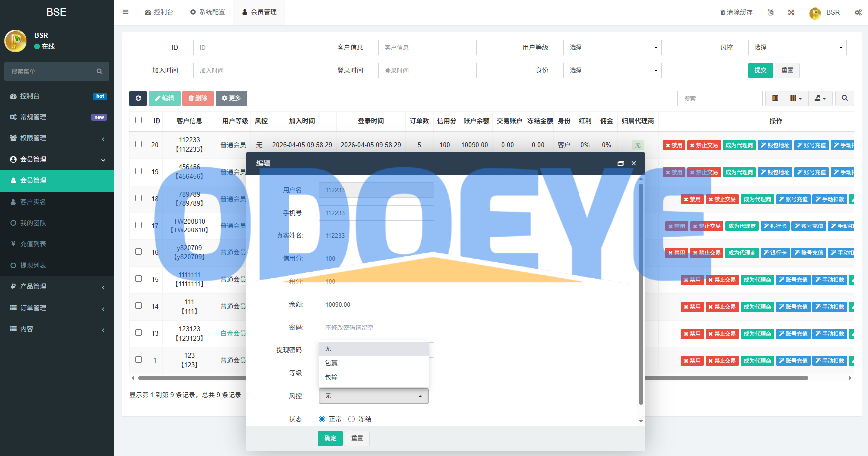
Task: Click 禁用 button for row 20
Action: tap(674, 145)
